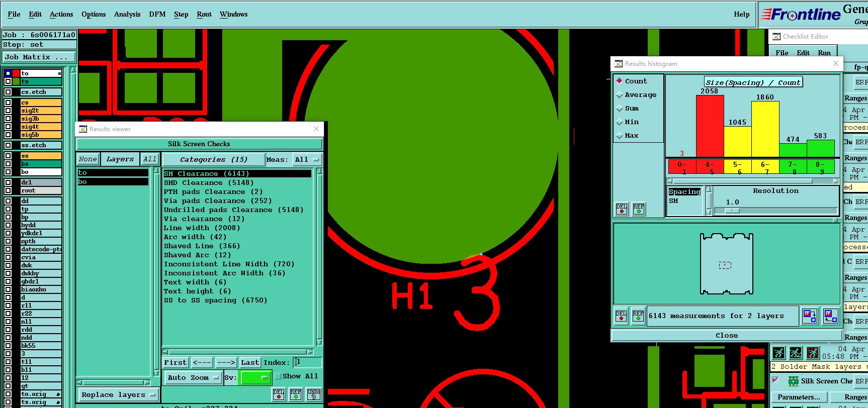Click the rightmost histogram transfer icon

click(830, 316)
